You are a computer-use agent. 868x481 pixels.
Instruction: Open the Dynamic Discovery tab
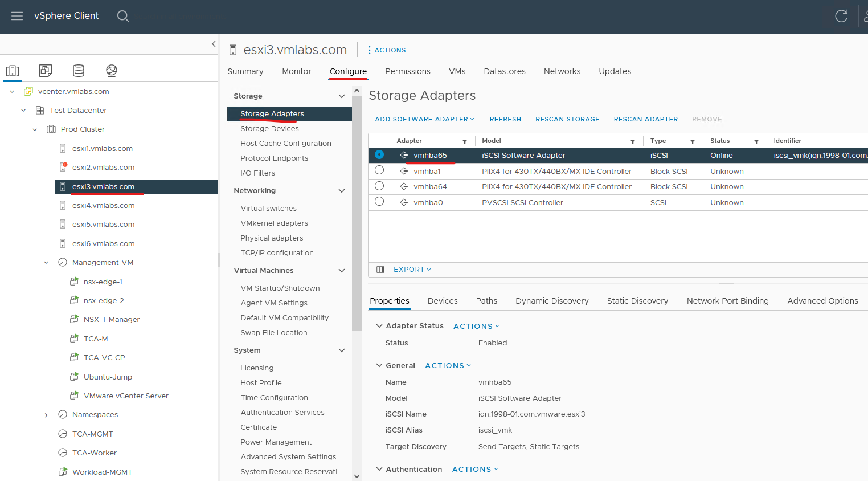click(552, 301)
